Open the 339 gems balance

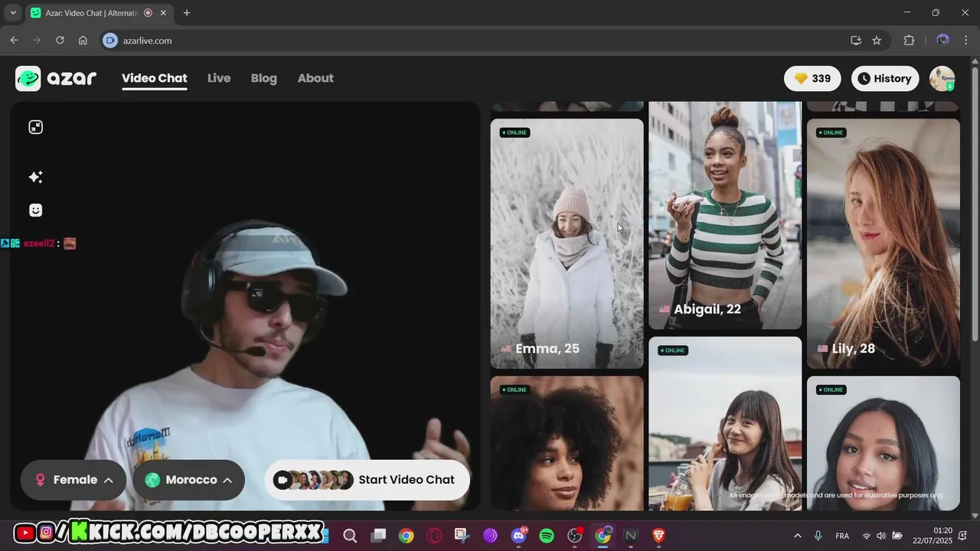(x=812, y=78)
